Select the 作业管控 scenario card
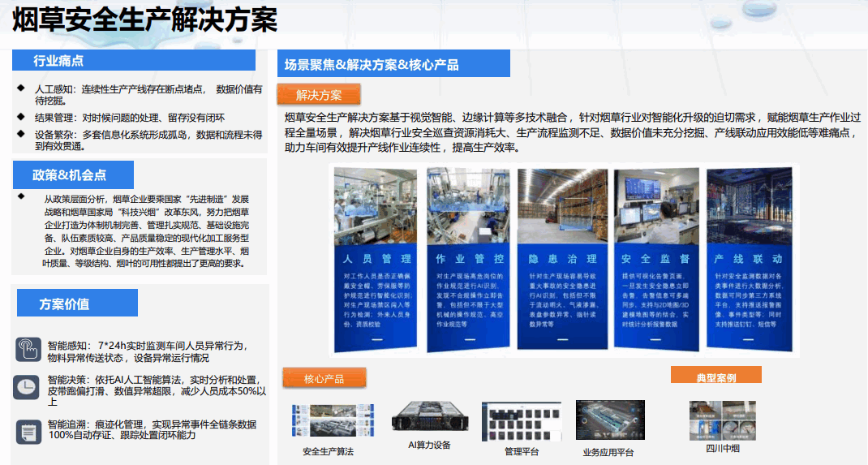This screenshot has width=868, height=465. 470,260
